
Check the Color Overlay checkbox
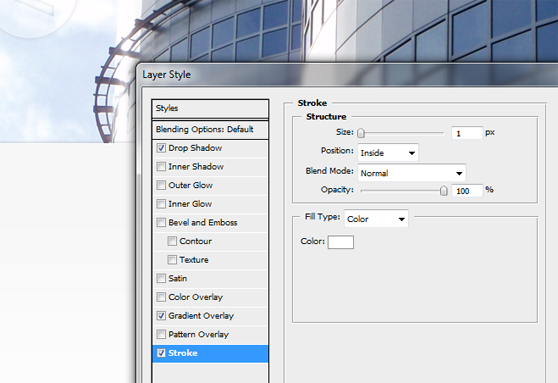pos(161,297)
